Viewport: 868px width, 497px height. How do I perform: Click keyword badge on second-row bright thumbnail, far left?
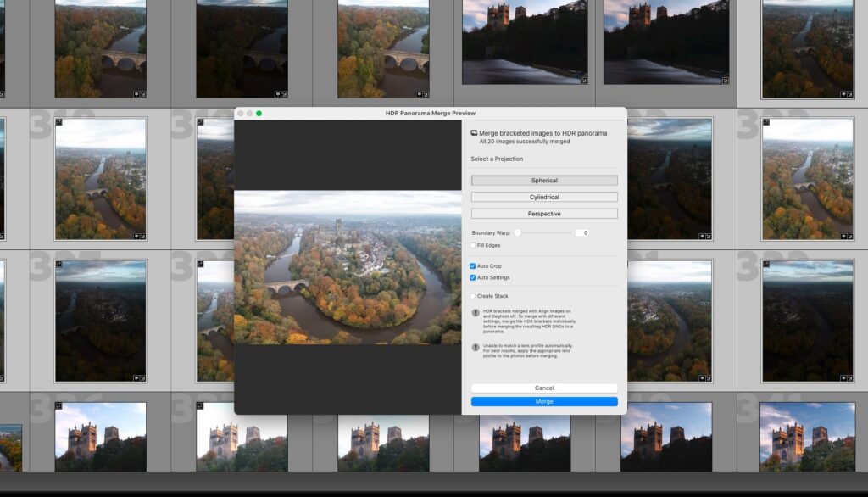coord(136,236)
